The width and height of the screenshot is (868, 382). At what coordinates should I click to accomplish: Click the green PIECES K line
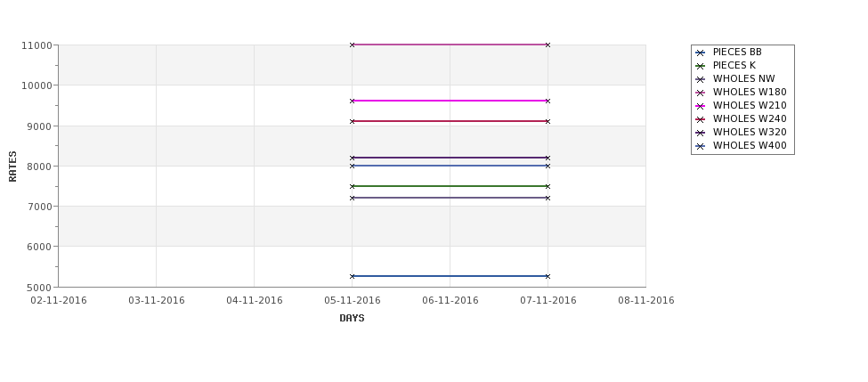coord(450,186)
